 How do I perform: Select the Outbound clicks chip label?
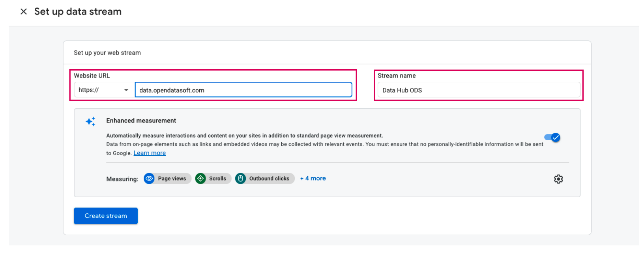(x=269, y=179)
